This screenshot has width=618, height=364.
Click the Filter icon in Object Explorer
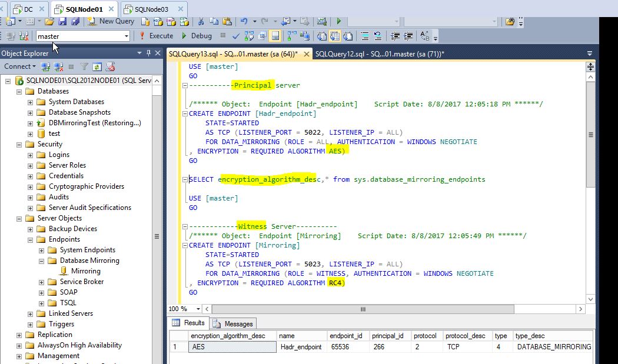pyautogui.click(x=82, y=66)
